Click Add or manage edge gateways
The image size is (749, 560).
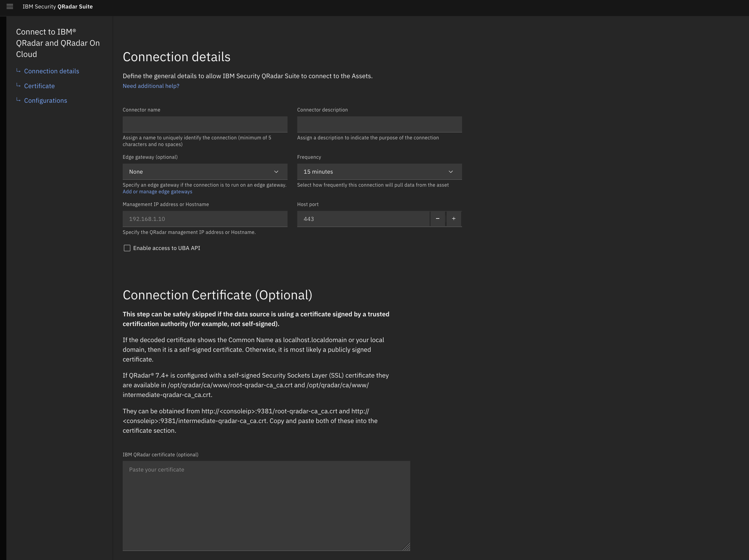tap(157, 191)
